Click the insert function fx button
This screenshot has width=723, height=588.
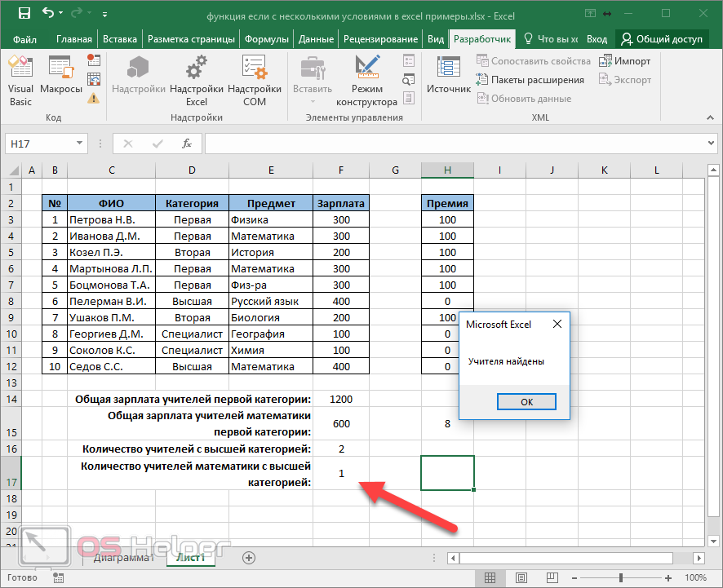tap(187, 144)
